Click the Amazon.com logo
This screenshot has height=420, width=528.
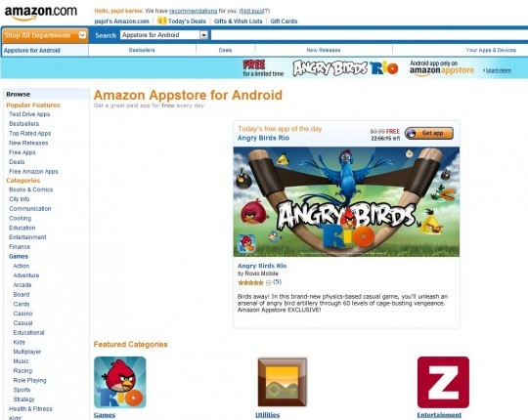[41, 13]
